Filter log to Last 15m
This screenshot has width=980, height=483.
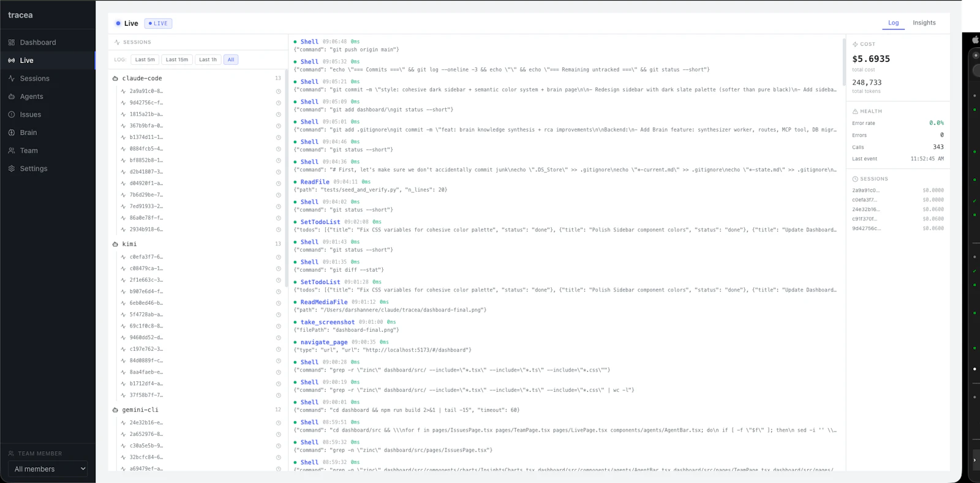click(177, 59)
